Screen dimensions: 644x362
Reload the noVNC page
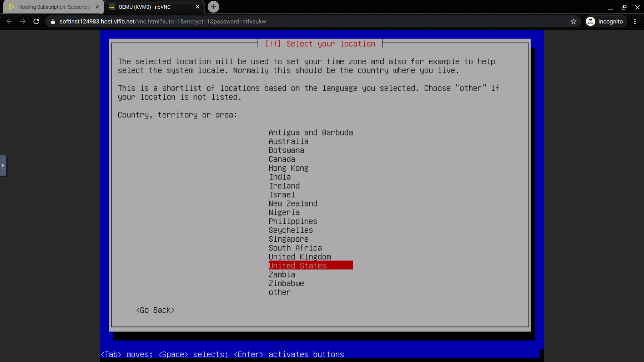click(36, 21)
